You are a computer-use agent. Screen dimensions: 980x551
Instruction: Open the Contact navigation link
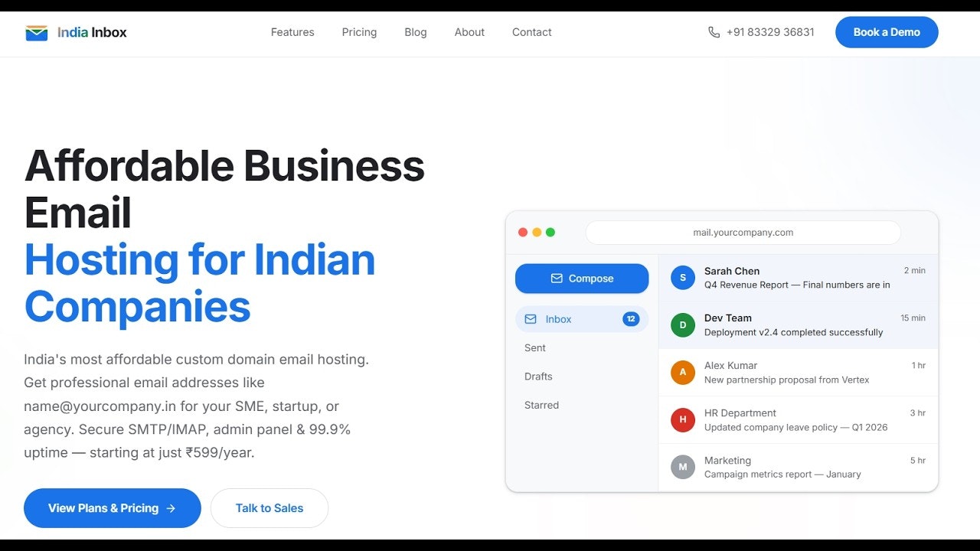coord(532,32)
